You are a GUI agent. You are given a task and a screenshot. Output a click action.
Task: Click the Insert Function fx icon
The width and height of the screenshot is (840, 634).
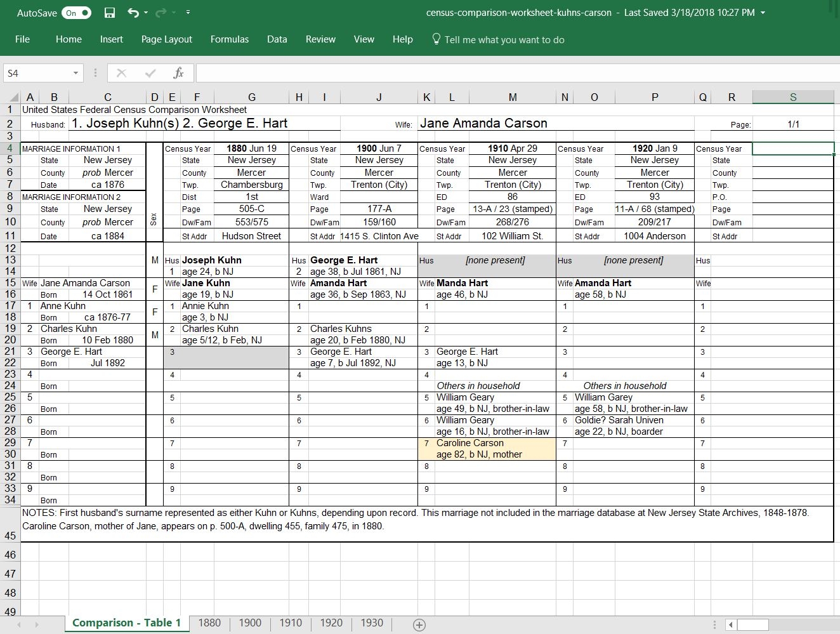[178, 73]
